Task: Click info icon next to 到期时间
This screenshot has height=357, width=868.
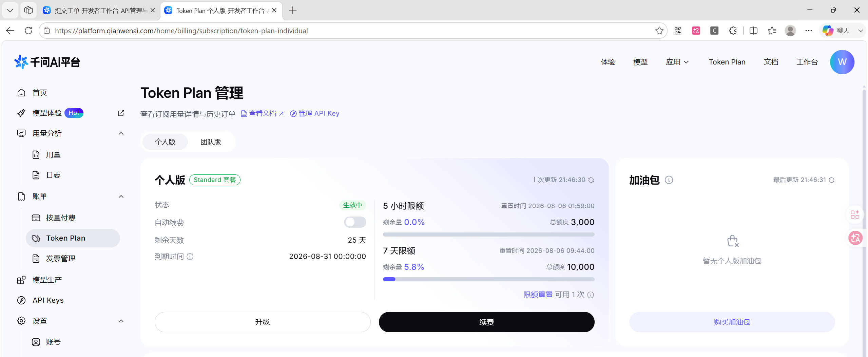Action: click(190, 257)
